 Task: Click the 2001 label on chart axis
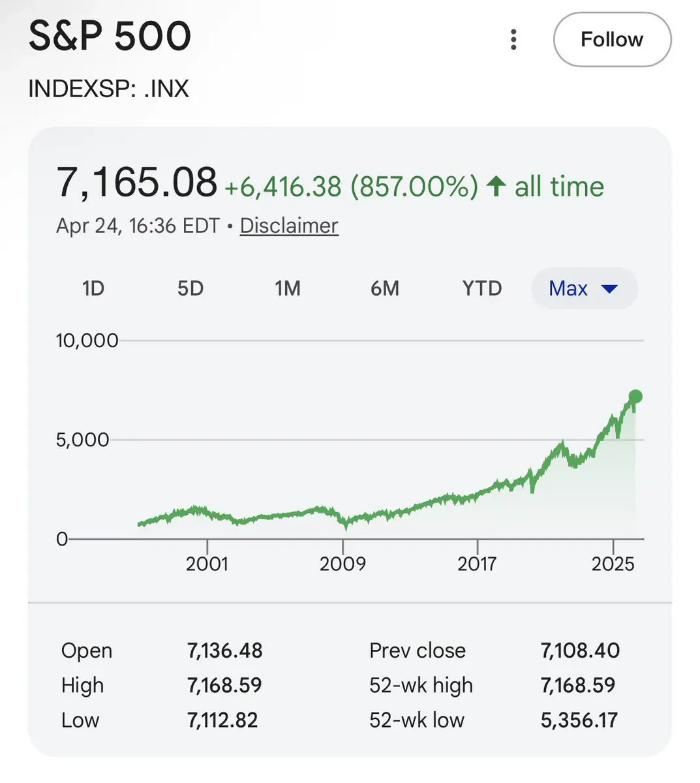click(x=207, y=564)
